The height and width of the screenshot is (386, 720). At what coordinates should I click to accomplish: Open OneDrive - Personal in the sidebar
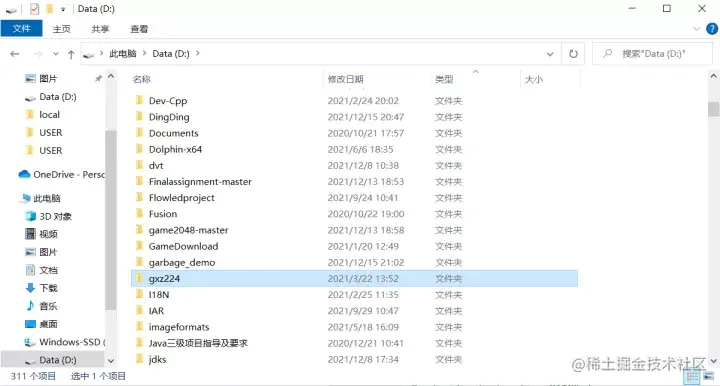coord(69,174)
